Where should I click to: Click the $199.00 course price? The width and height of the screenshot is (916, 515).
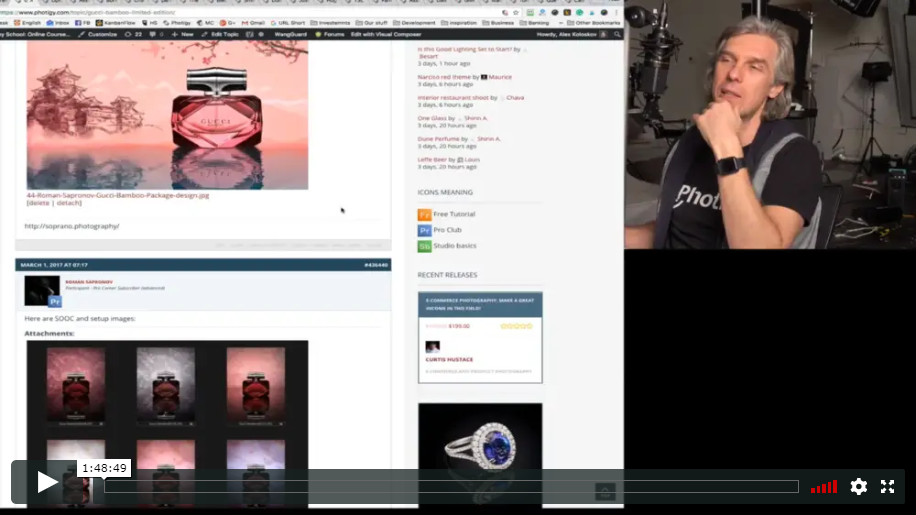pyautogui.click(x=459, y=326)
